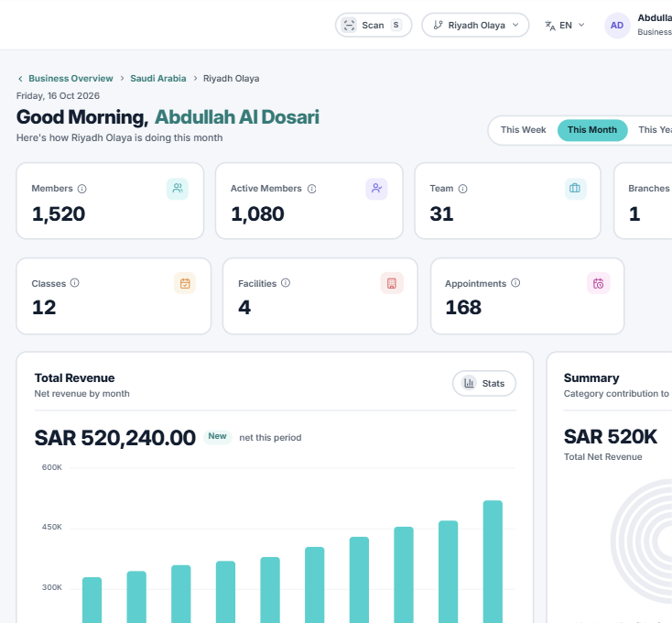The image size is (672, 623).
Task: Click the Riyadh Olaya breadcrumb text
Action: [231, 79]
